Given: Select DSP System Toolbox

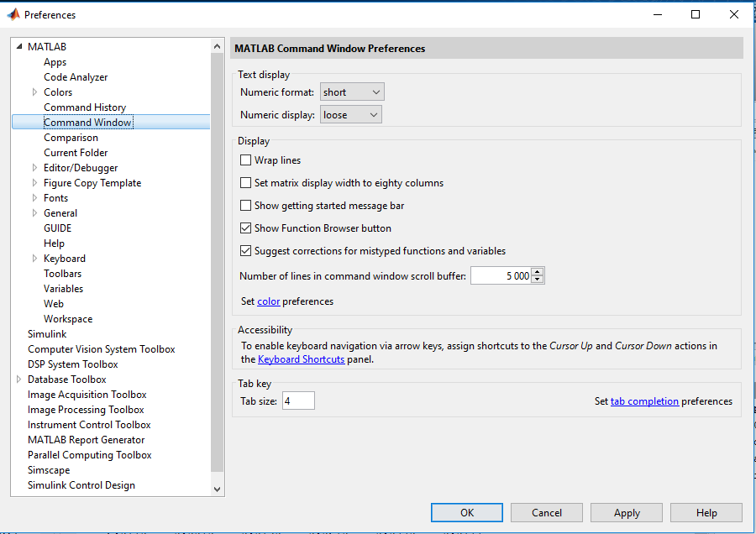Looking at the screenshot, I should click(73, 364).
